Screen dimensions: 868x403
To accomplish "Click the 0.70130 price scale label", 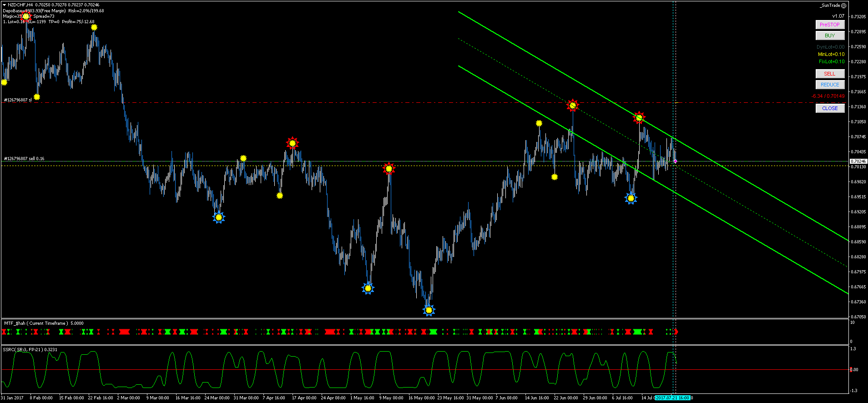I will click(x=858, y=166).
